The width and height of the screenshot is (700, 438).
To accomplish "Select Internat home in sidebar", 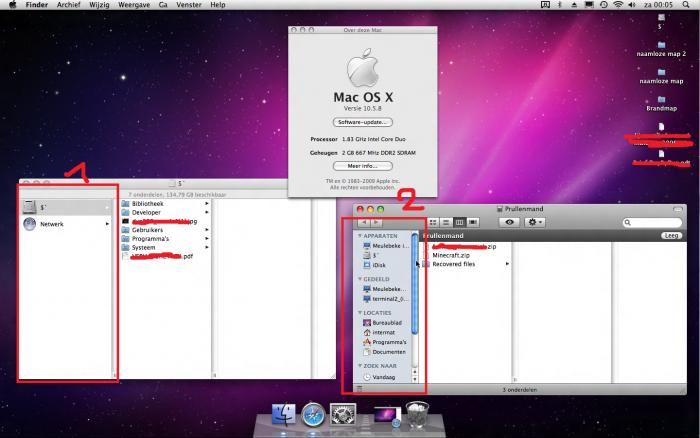I will coord(379,332).
